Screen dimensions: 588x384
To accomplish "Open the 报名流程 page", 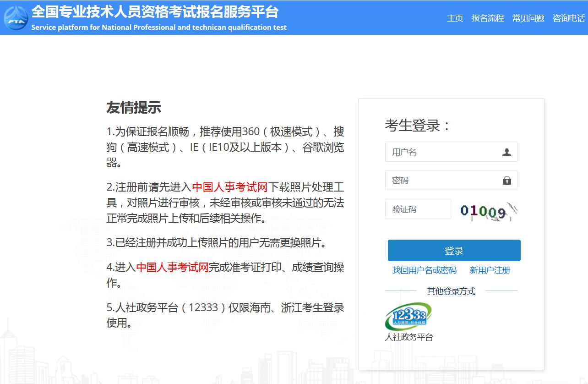I will point(488,18).
